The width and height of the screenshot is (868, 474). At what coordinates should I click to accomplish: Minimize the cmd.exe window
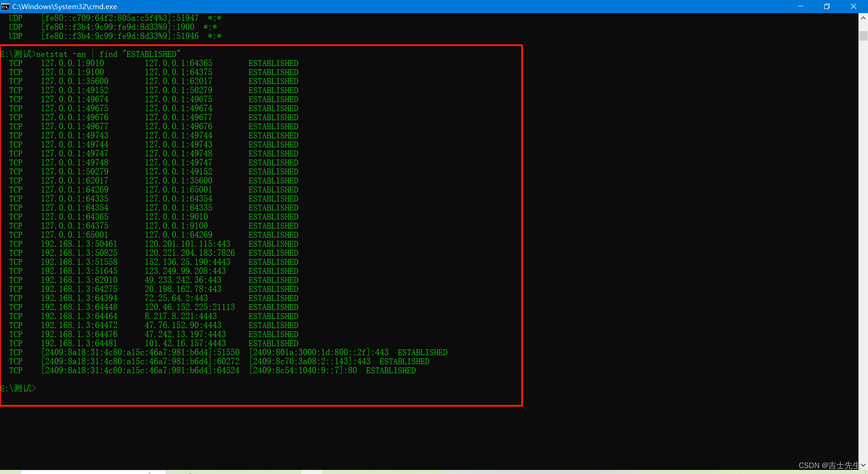[x=801, y=6]
